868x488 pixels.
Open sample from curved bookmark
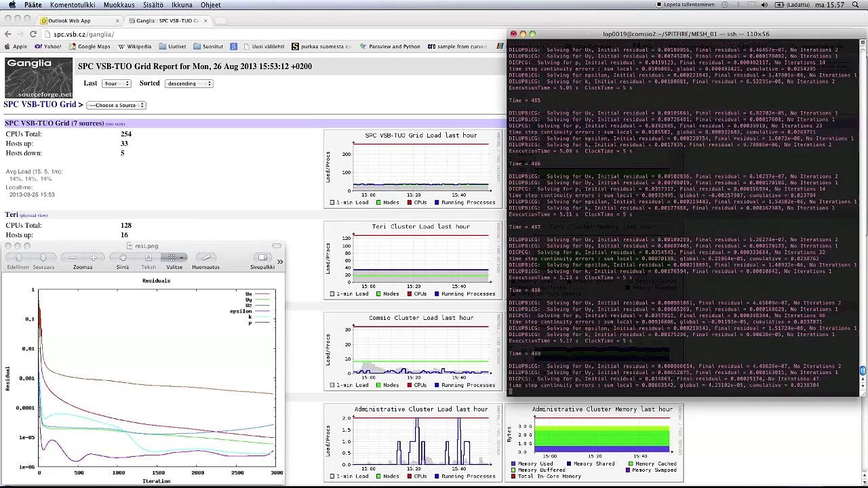tap(458, 47)
